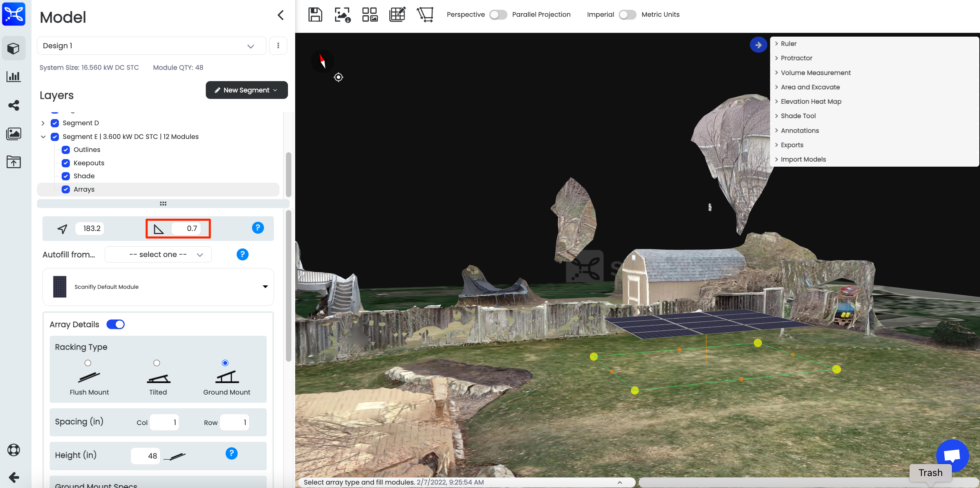Select the Ground Mount radio button
The width and height of the screenshot is (980, 488).
pos(225,363)
